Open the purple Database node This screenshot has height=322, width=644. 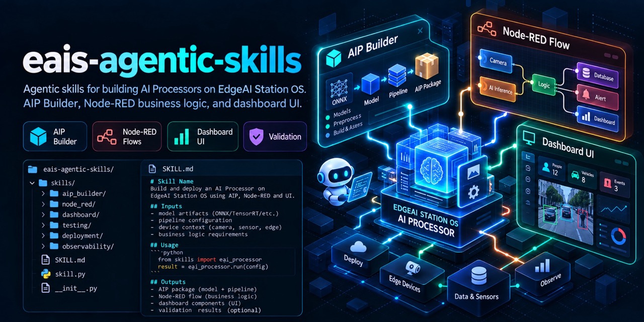(598, 76)
